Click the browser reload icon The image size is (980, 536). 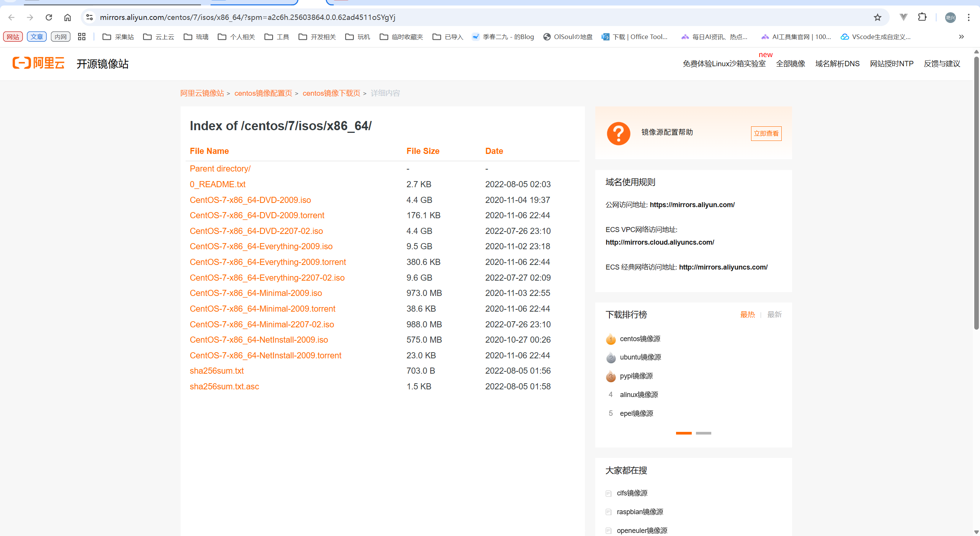pyautogui.click(x=49, y=17)
